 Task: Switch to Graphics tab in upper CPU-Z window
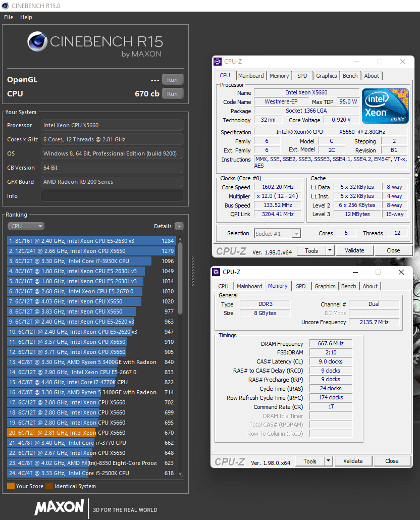click(327, 76)
